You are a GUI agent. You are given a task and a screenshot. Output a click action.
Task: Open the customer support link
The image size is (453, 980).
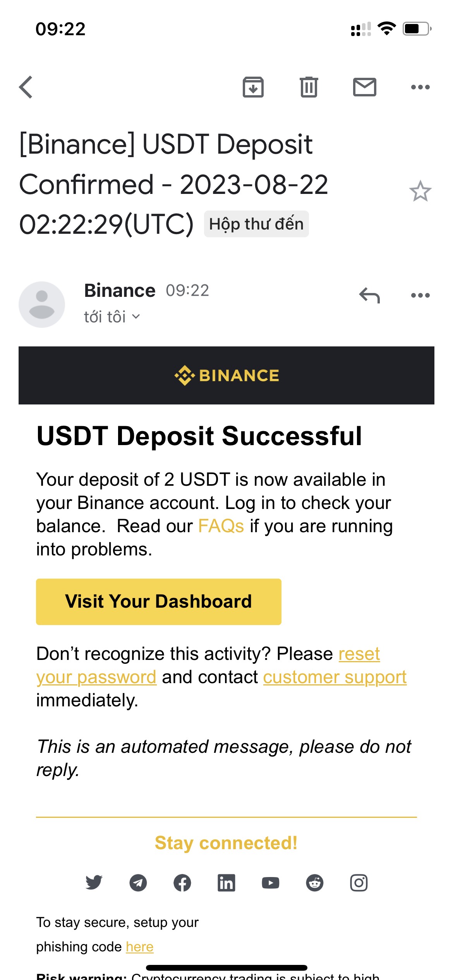pos(335,677)
